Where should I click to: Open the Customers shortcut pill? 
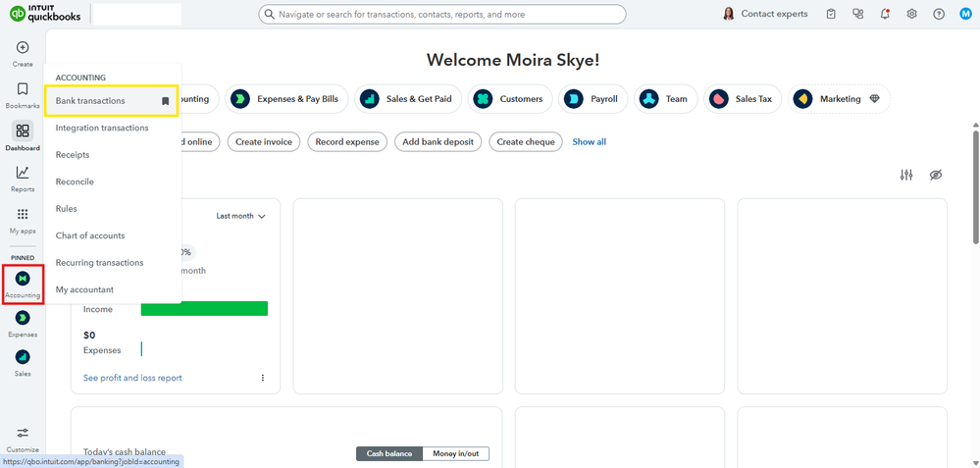coord(509,99)
